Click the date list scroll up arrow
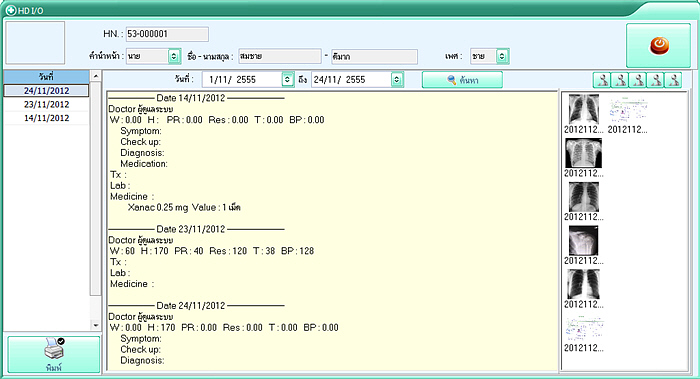Screen dimensions: 700x379 (96, 76)
